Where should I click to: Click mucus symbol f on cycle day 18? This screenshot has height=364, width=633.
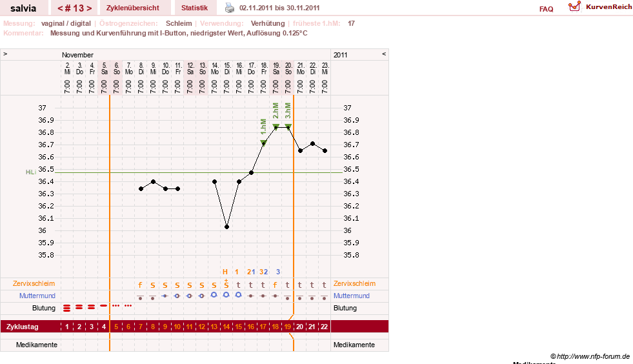pyautogui.click(x=276, y=285)
